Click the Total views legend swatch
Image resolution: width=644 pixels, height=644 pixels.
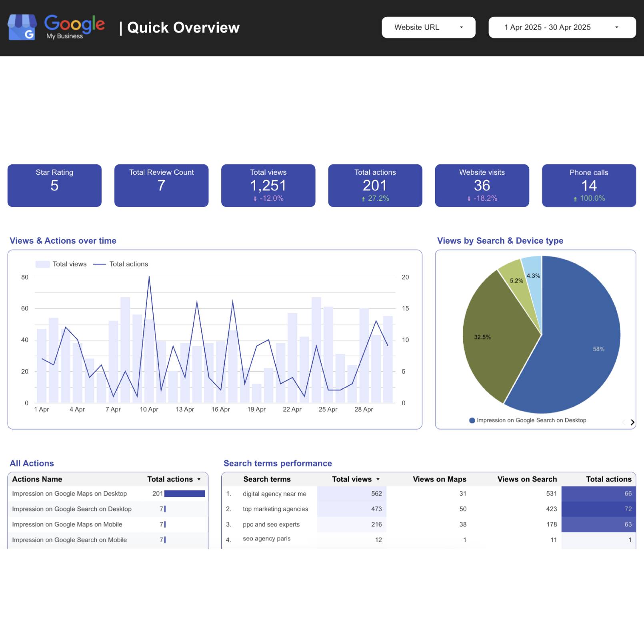click(x=42, y=264)
